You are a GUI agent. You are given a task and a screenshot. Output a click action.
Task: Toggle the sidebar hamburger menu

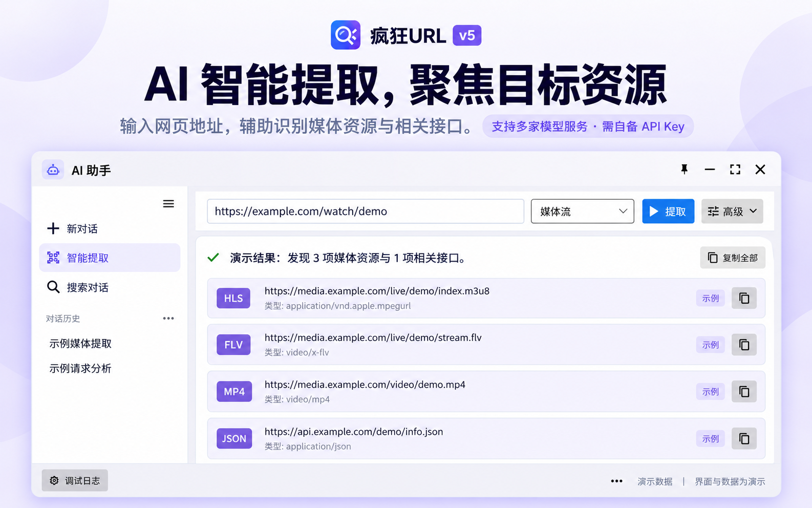click(x=168, y=204)
